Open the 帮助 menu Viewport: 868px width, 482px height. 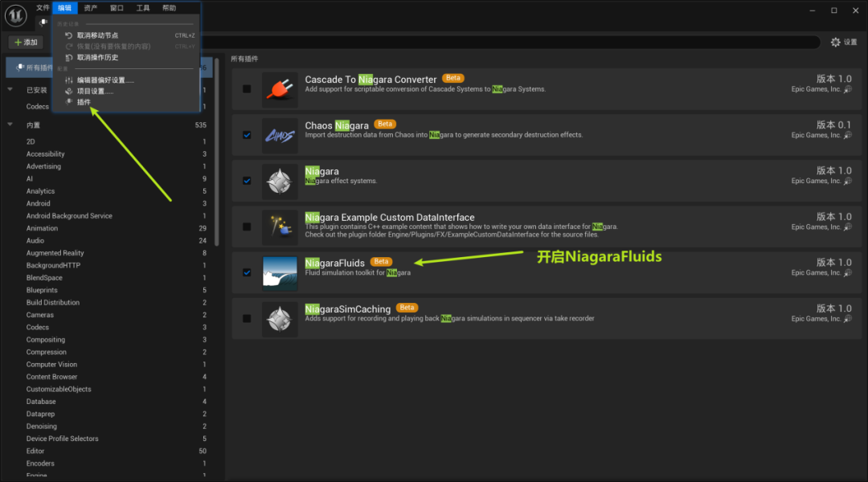pos(169,8)
